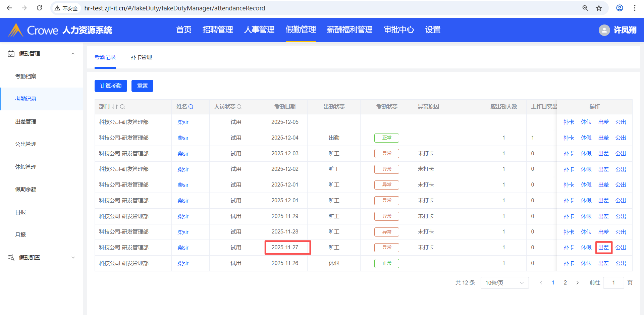Click the browser zoom magnifier icon
Viewport: 644px width, 315px height.
click(x=585, y=8)
